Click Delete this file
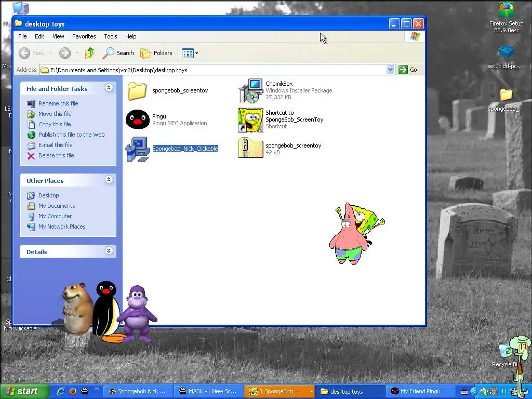The width and height of the screenshot is (532, 399). pyautogui.click(x=56, y=155)
